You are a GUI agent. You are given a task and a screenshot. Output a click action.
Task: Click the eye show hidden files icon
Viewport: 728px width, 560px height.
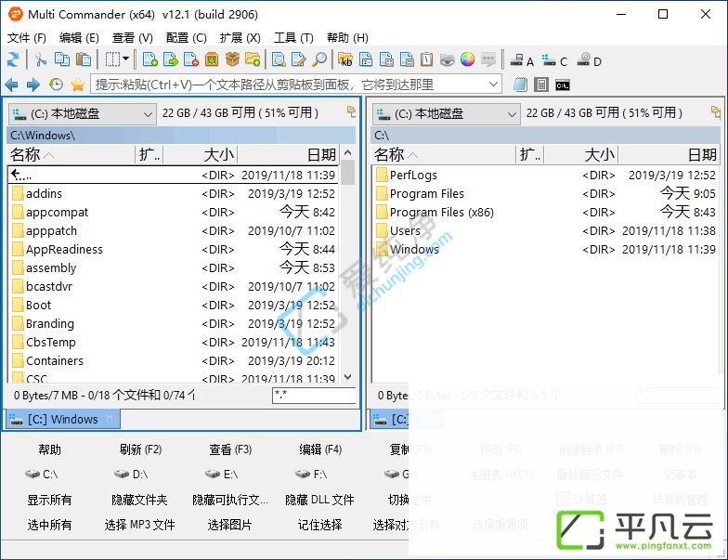tap(448, 59)
